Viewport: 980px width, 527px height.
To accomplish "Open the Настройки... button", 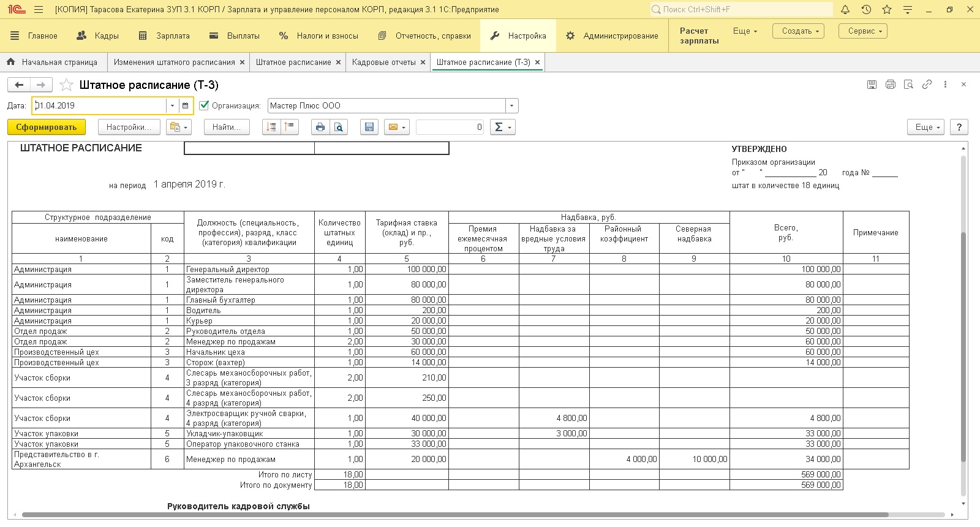I will 129,127.
